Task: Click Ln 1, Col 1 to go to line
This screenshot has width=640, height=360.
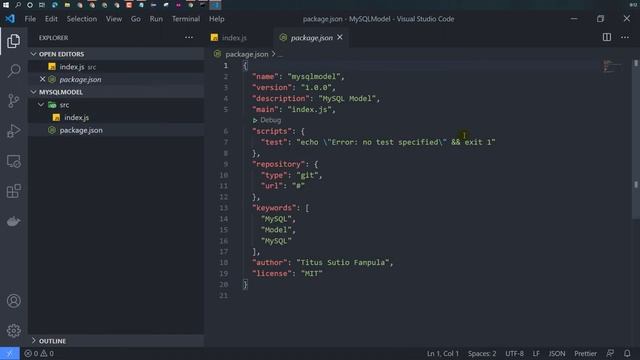Action: coord(443,353)
